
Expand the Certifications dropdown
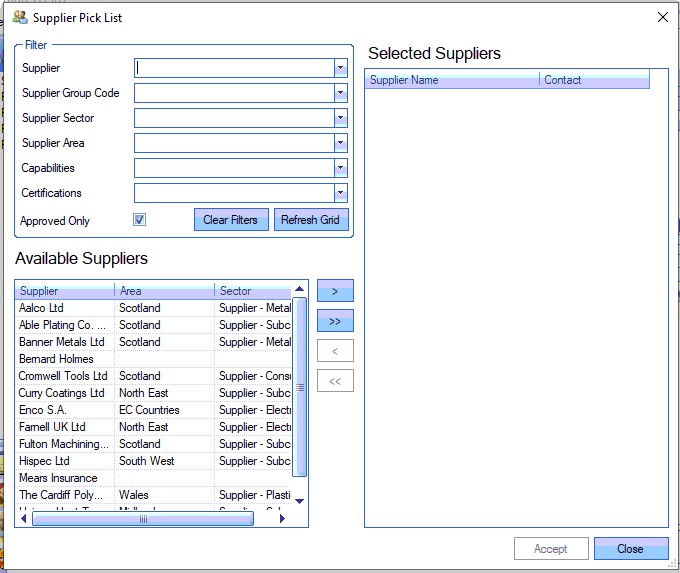[x=341, y=193]
